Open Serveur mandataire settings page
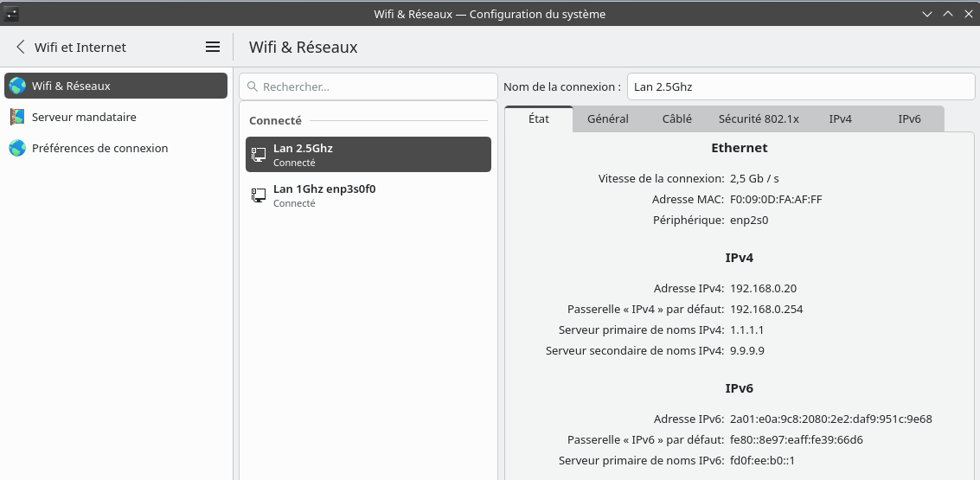Image resolution: width=980 pixels, height=480 pixels. pos(84,117)
